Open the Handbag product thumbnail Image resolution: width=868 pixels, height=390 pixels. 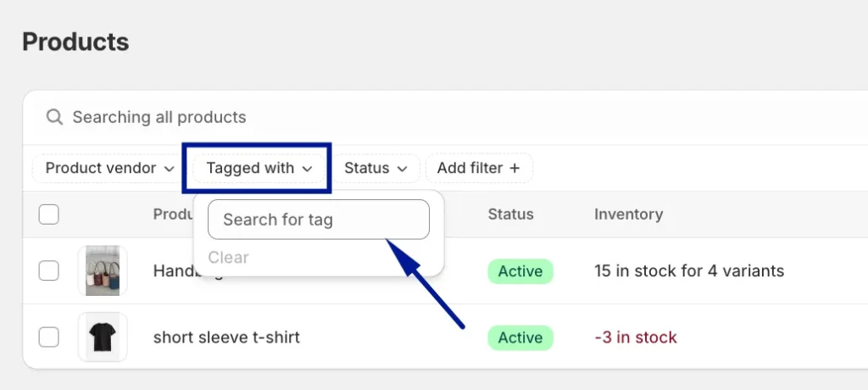click(x=103, y=271)
